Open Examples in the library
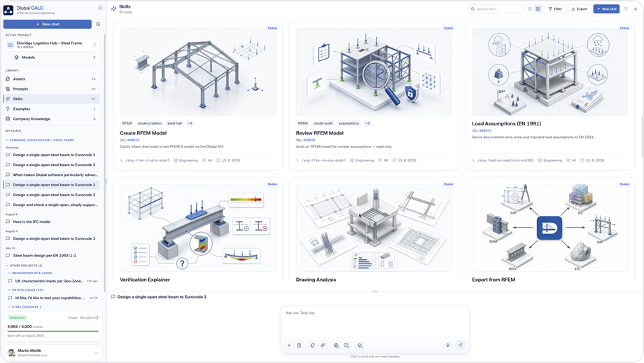 click(51, 109)
